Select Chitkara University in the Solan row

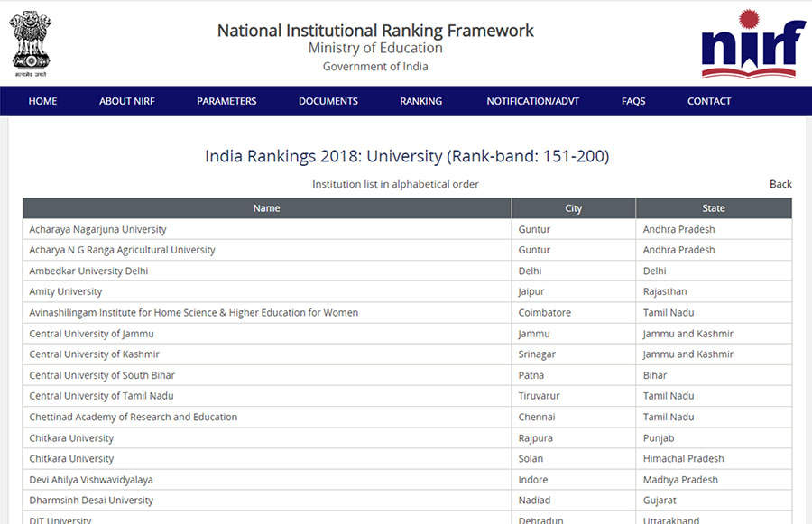pos(71,459)
